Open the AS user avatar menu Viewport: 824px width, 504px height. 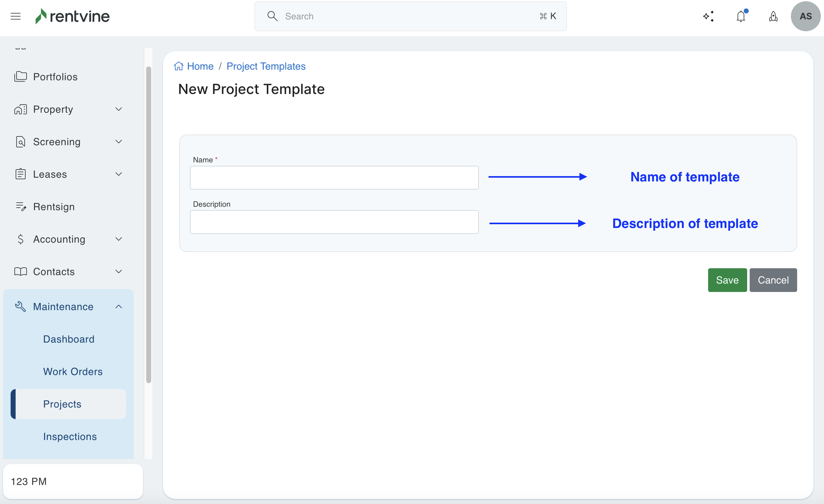(805, 16)
